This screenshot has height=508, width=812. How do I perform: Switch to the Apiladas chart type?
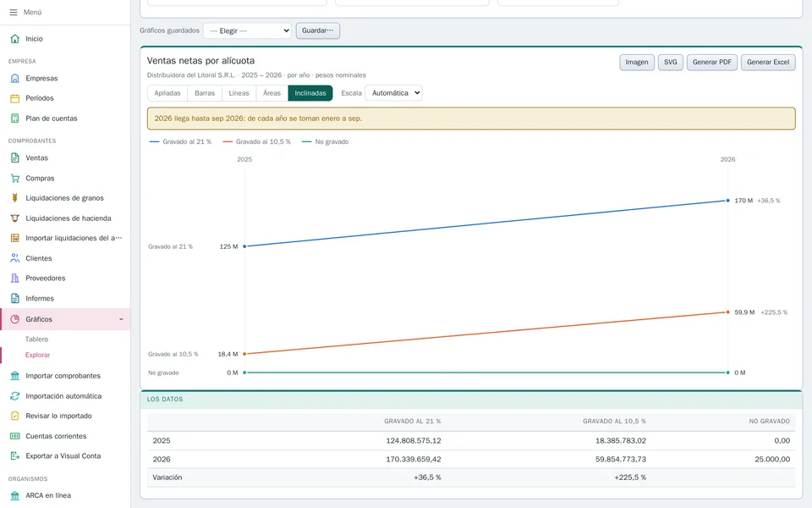tap(167, 93)
